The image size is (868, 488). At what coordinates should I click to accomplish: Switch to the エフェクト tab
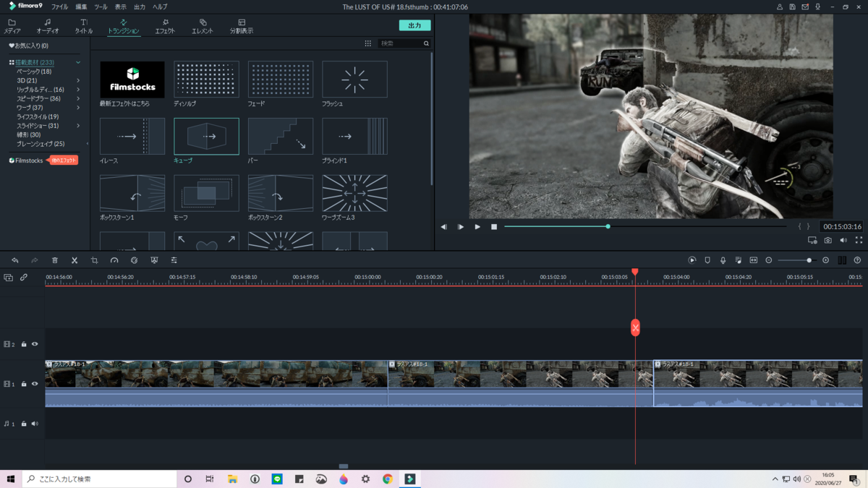(165, 27)
